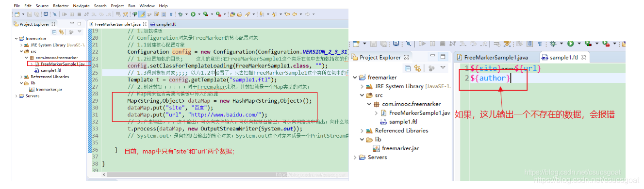
Task: Click the Back navigation arrow in the left window toolbar
Action: (295, 14)
